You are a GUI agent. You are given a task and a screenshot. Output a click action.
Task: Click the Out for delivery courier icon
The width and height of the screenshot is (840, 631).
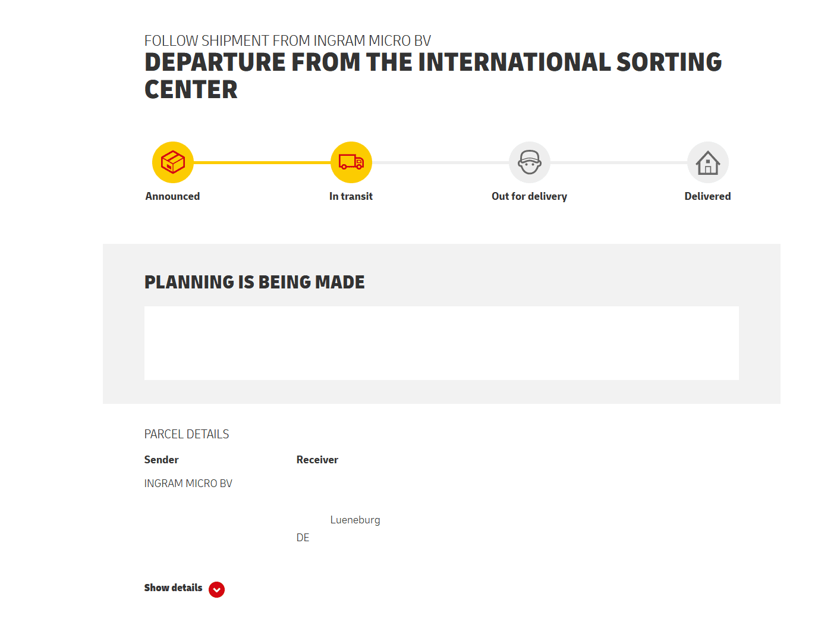tap(530, 162)
